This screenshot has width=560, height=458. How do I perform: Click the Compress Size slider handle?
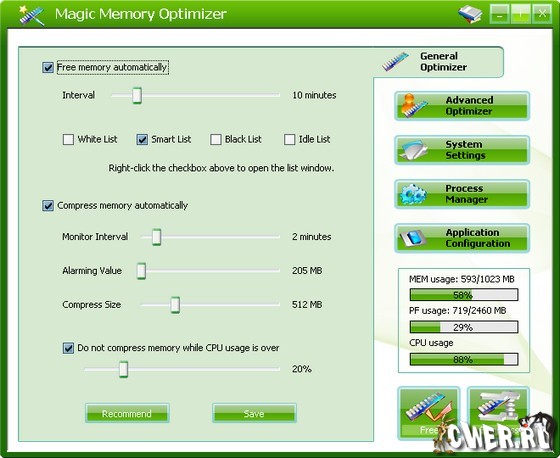coord(175,305)
